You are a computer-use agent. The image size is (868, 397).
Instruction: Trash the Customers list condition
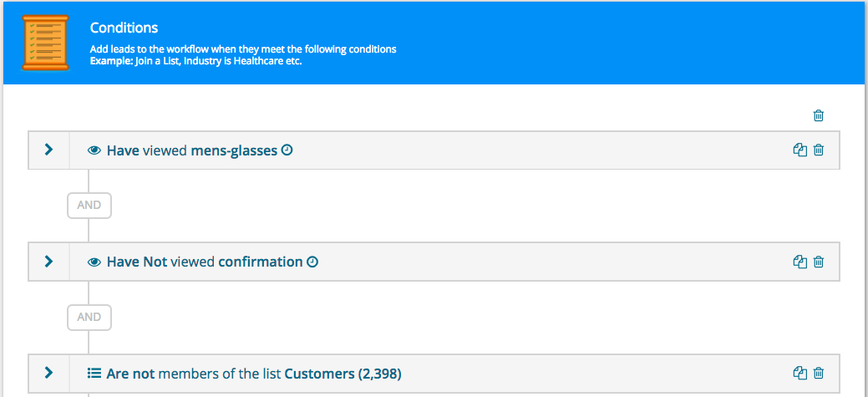click(819, 373)
